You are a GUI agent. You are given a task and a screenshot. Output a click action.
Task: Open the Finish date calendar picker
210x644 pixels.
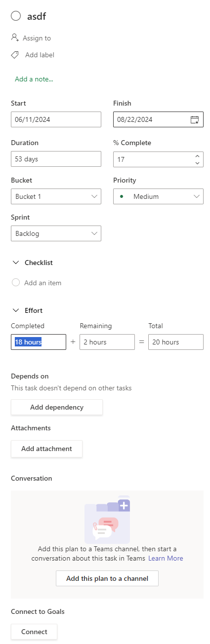pyautogui.click(x=195, y=119)
